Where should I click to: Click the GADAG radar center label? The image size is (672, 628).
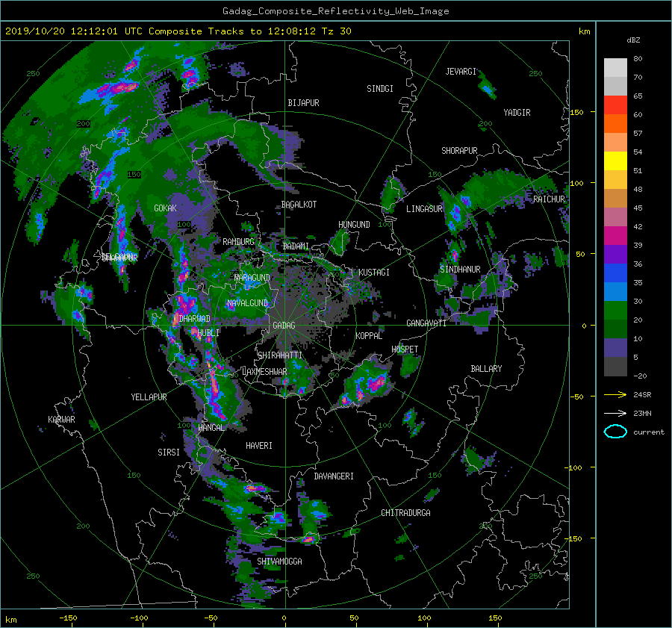click(284, 326)
